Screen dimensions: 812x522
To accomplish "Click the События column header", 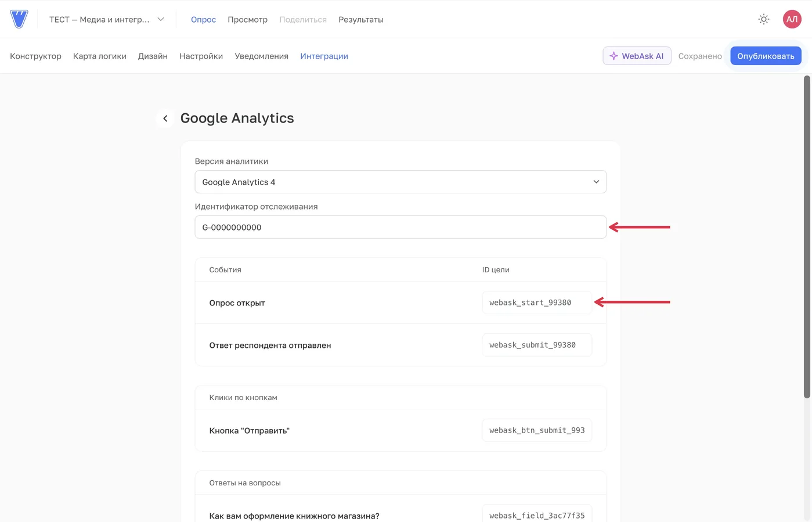I will click(x=225, y=270).
